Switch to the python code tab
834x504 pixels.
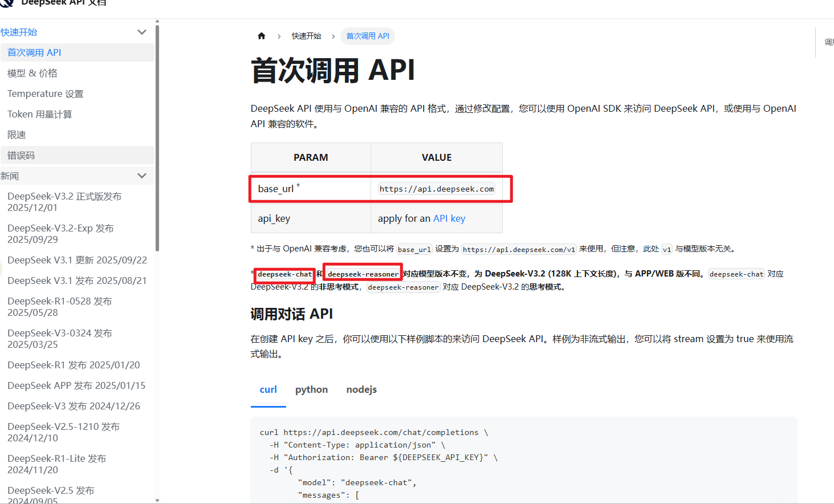311,389
